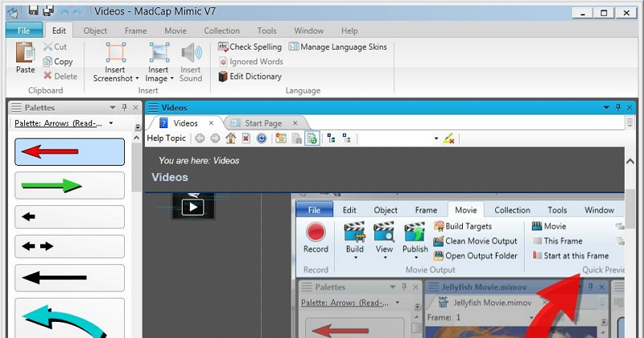Click the first tree-structure icon in Help toolbar
Viewport: 644px width, 338px height.
click(332, 138)
